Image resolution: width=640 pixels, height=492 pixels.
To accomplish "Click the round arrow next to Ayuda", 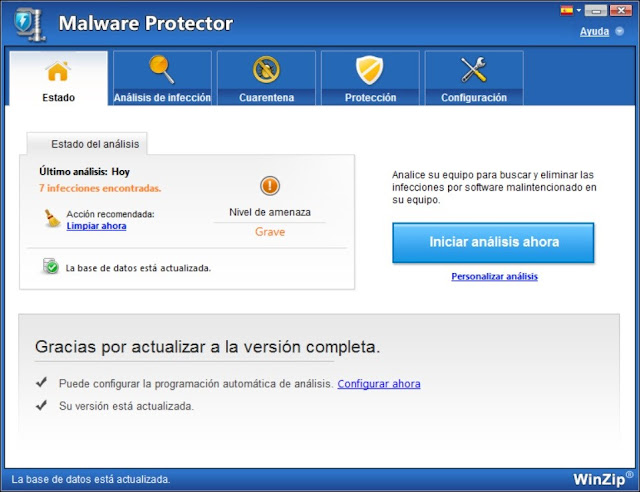I will pos(620,31).
